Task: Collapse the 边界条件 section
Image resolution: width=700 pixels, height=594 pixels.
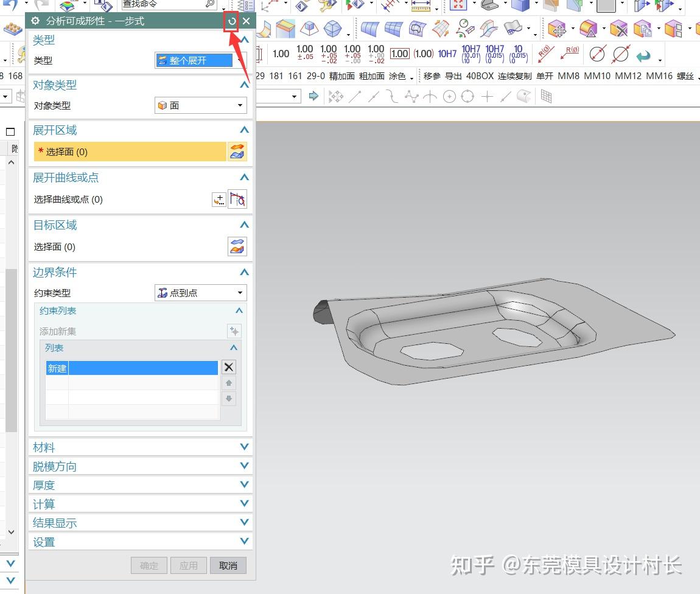Action: pos(244,272)
